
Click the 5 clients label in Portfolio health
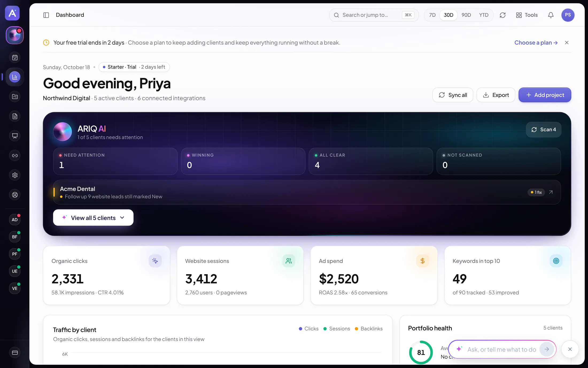click(553, 328)
